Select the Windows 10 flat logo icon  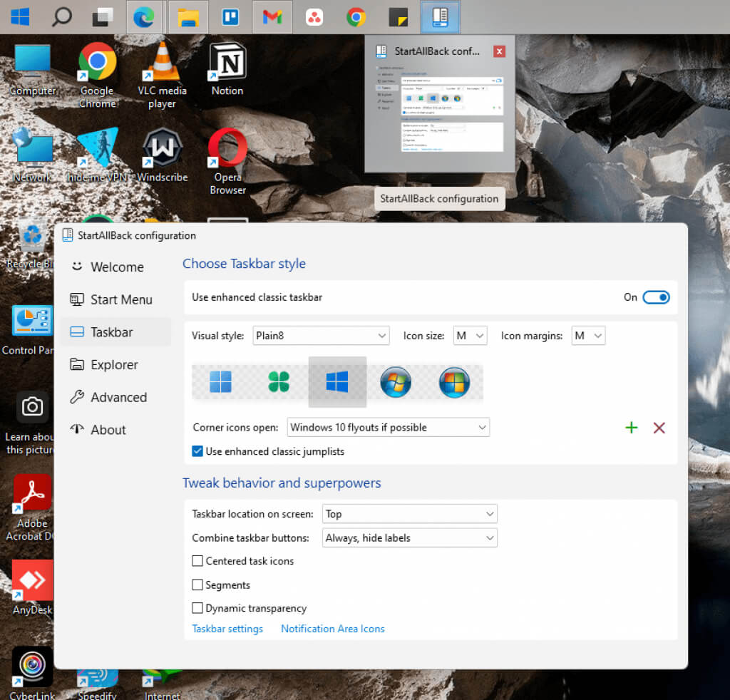(x=337, y=382)
